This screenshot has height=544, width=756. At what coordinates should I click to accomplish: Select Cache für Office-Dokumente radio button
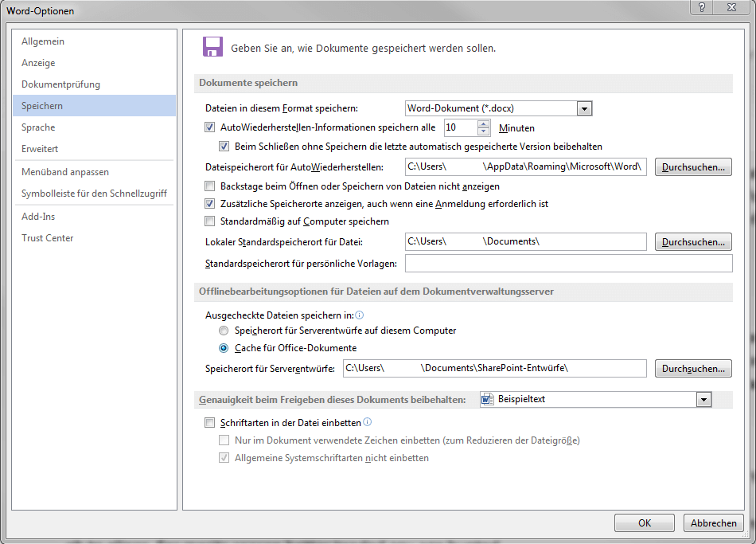coord(224,348)
